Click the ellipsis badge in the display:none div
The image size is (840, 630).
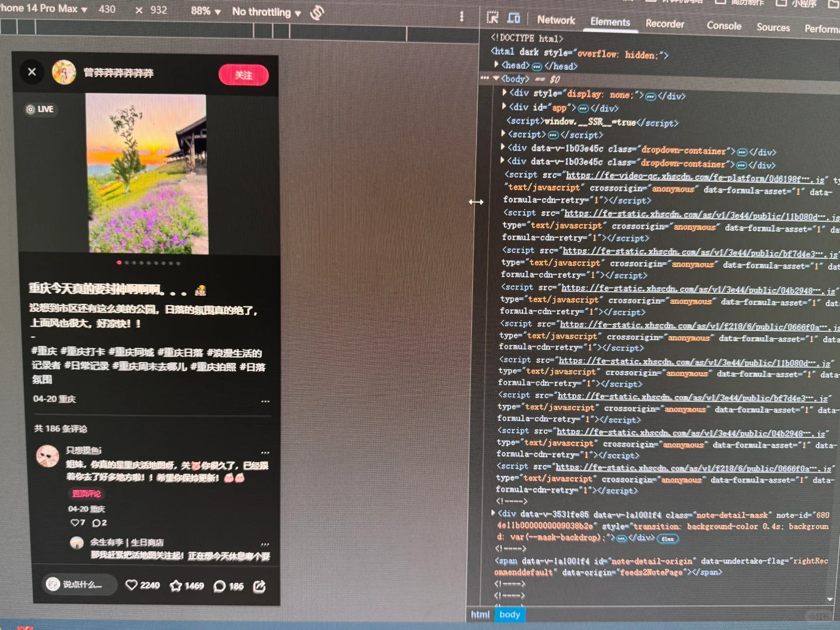pos(650,97)
